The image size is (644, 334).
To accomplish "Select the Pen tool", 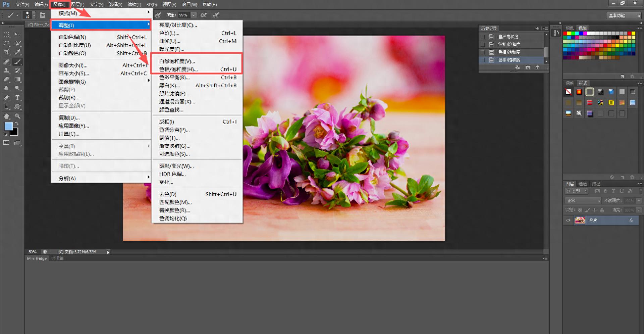I will (x=6, y=98).
